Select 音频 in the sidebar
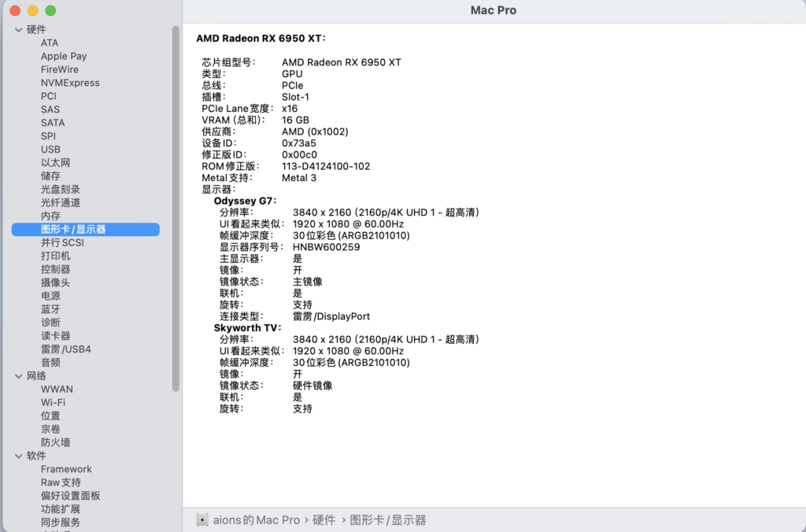806x532 pixels. click(51, 363)
